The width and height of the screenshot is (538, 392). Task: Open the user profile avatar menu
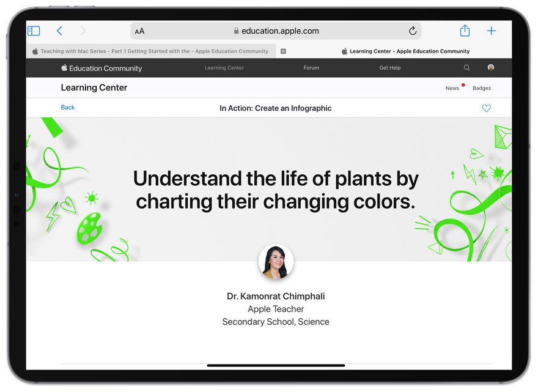click(491, 68)
